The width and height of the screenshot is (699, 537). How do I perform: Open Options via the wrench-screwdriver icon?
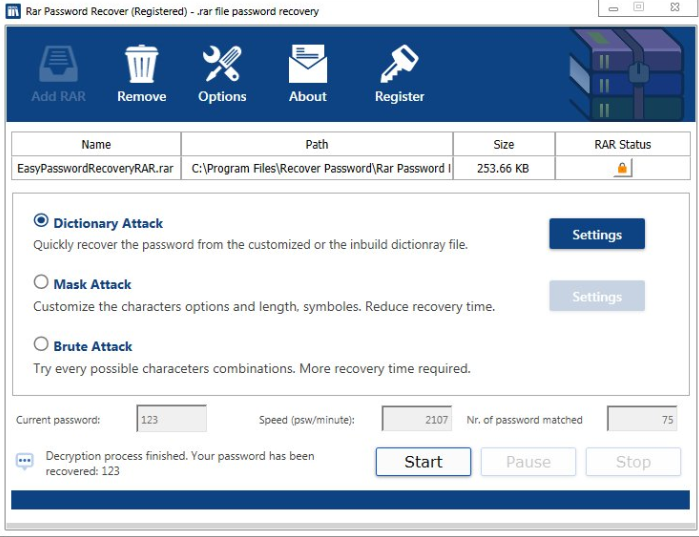point(222,64)
